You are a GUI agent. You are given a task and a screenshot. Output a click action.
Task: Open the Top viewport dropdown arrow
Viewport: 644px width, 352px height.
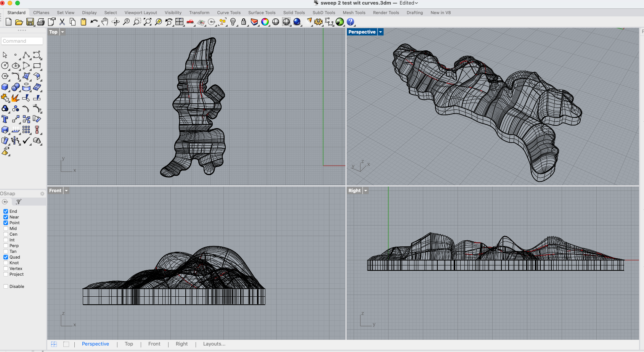(63, 32)
